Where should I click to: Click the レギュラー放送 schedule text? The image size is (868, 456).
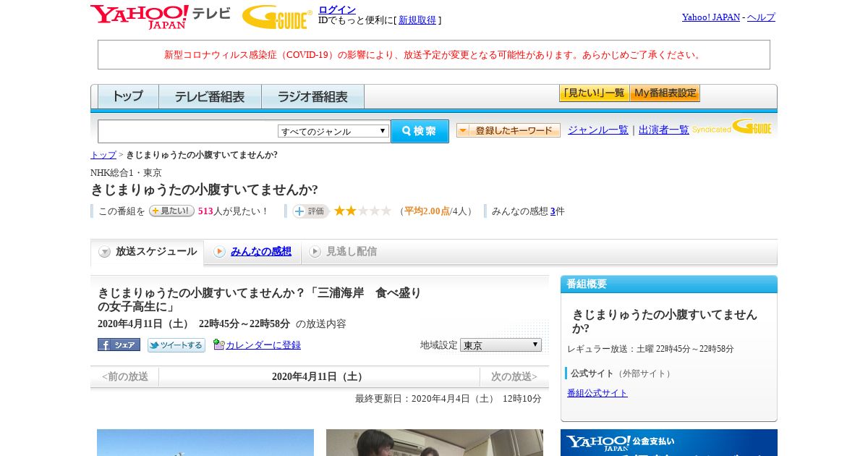[x=650, y=349]
